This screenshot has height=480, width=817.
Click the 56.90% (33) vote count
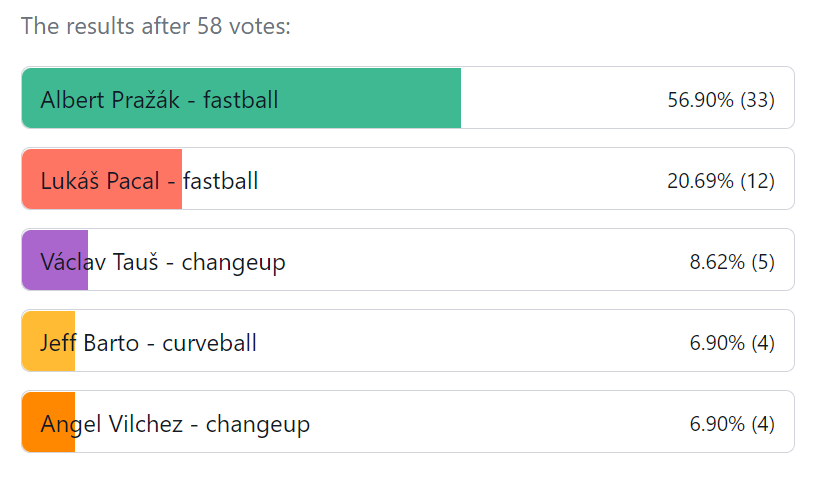[720, 99]
